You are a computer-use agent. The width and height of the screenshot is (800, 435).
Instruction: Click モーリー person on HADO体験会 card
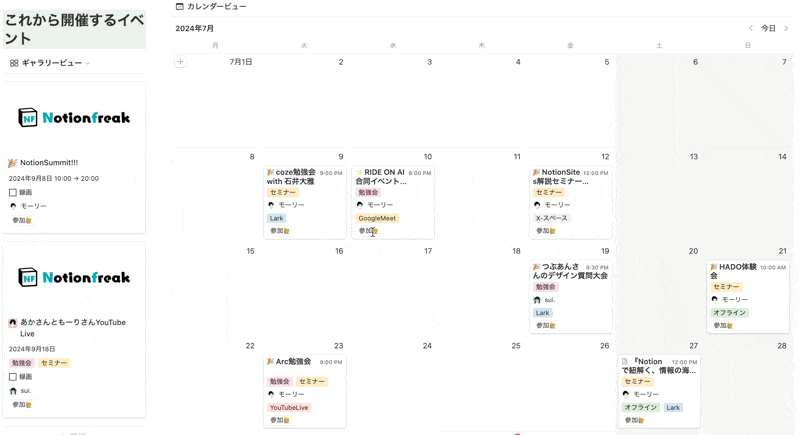(x=730, y=300)
